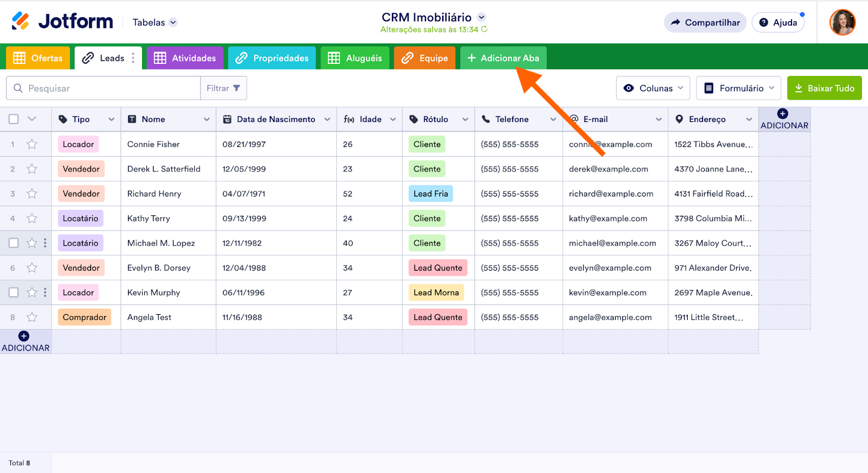Screen dimensions: 868x473
Task: Click the Endereço location pin icon
Action: 679,119
